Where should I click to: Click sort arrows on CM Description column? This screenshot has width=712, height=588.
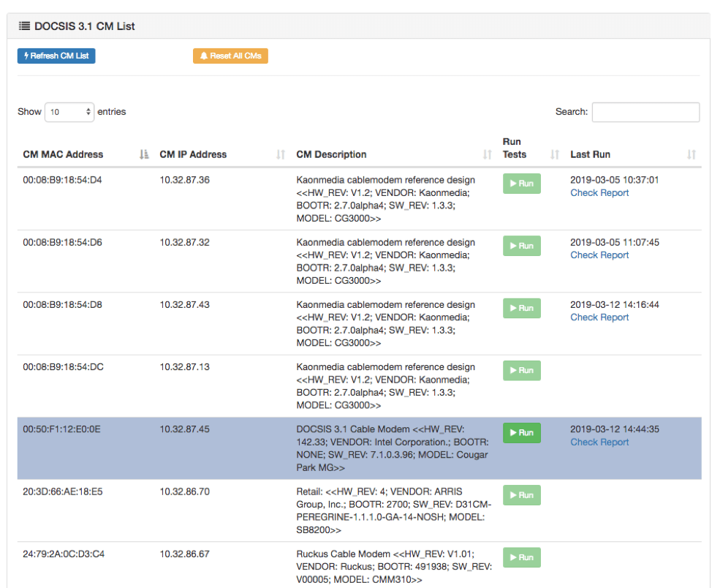487,154
